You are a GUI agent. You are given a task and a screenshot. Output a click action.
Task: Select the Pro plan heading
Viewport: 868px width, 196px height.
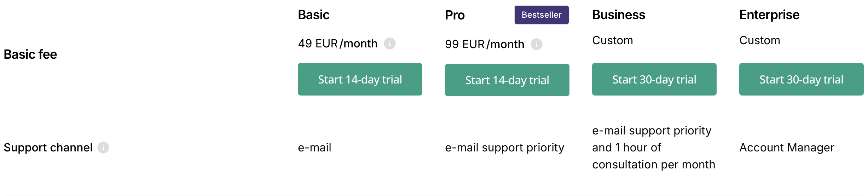coord(455,15)
